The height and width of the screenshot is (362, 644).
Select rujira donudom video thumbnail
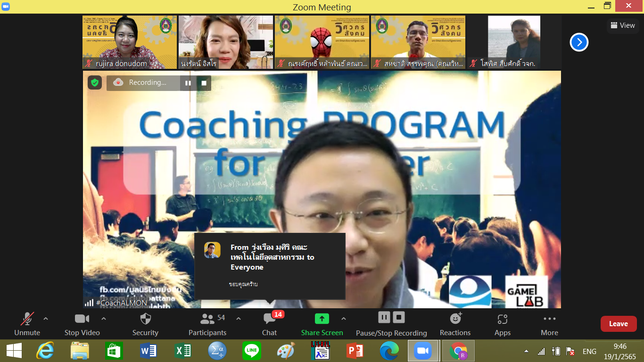[130, 42]
